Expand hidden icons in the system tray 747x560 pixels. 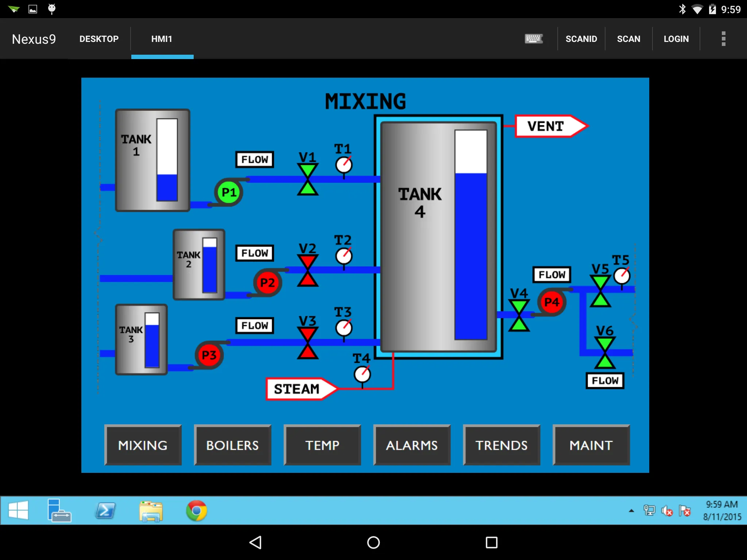[x=632, y=510]
